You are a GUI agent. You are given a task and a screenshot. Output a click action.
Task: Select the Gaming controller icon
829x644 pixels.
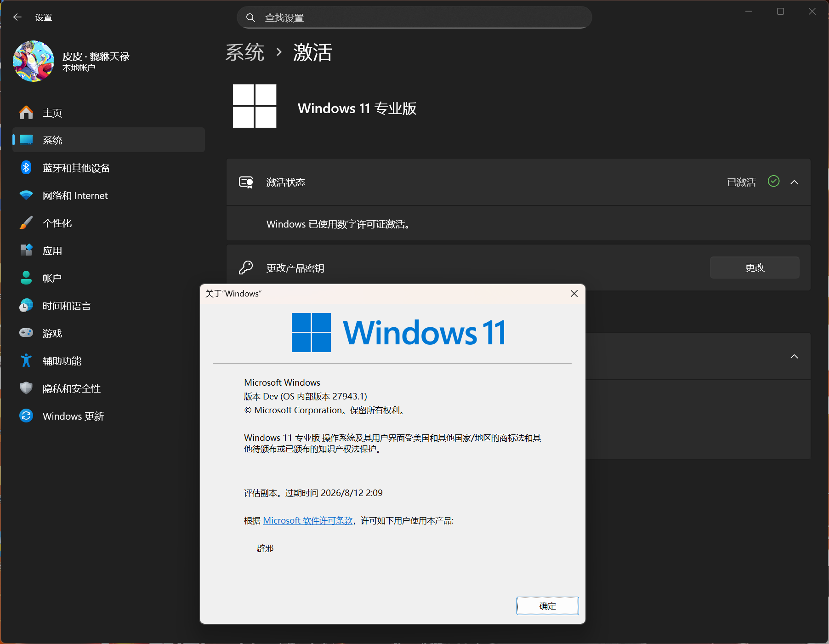coord(26,333)
